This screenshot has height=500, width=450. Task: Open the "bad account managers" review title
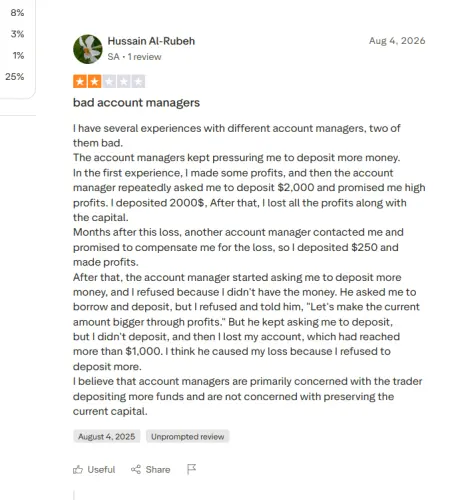coord(136,103)
